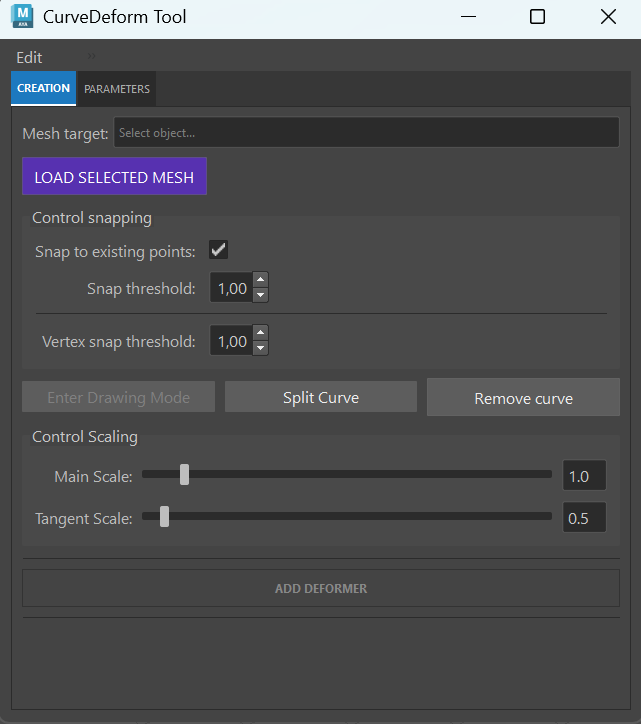
Task: Decrease Snap threshold with down arrow
Action: [x=260, y=295]
